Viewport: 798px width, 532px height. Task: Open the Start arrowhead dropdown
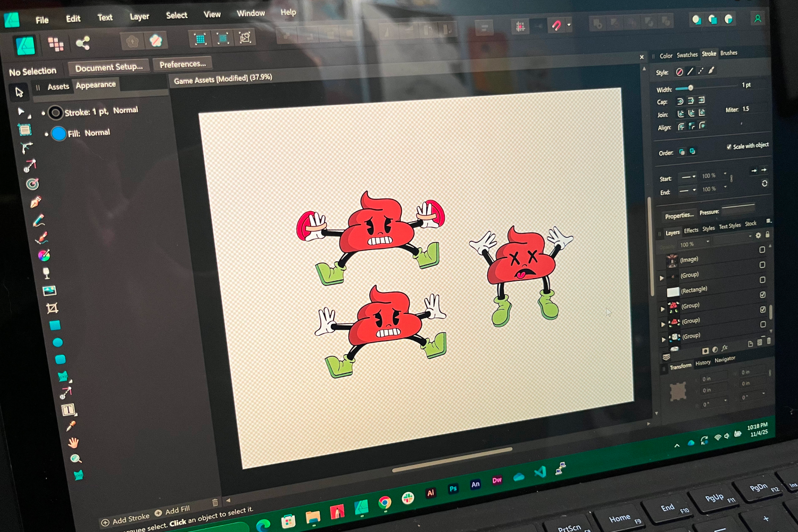(688, 177)
